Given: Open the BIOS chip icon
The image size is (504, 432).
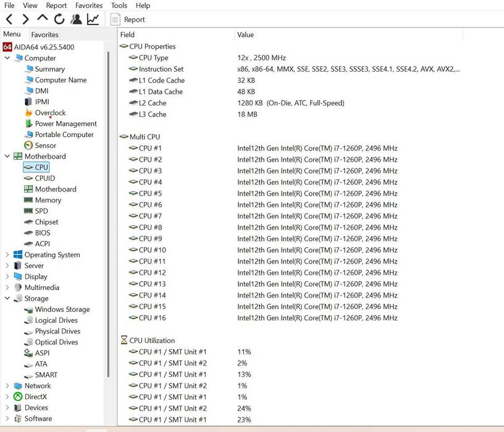Looking at the screenshot, I should (x=28, y=233).
